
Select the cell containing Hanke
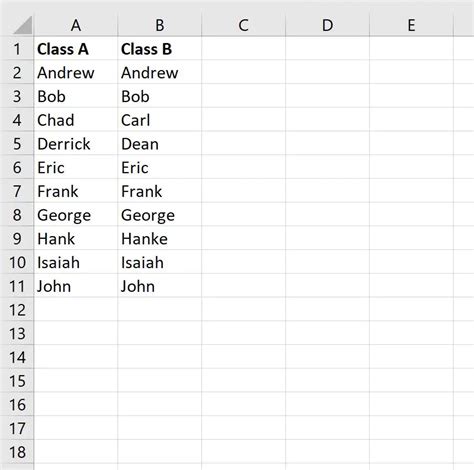(160, 239)
